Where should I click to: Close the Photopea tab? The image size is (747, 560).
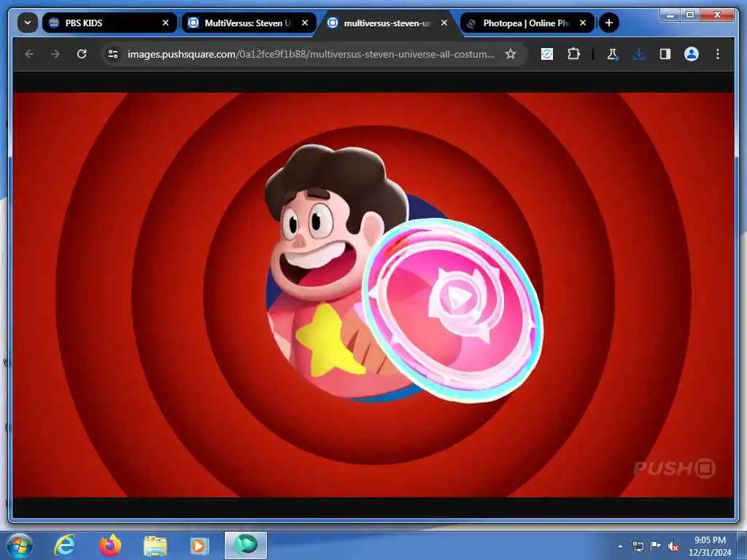pyautogui.click(x=583, y=23)
